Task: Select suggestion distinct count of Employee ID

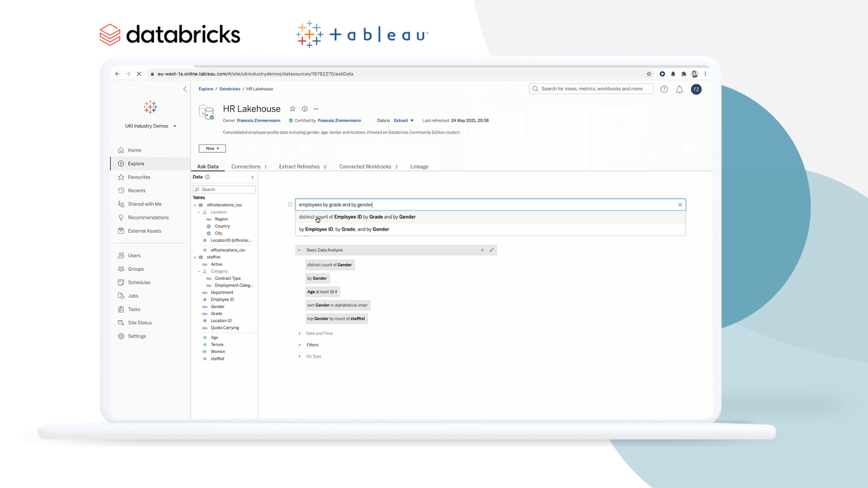Action: click(x=357, y=217)
